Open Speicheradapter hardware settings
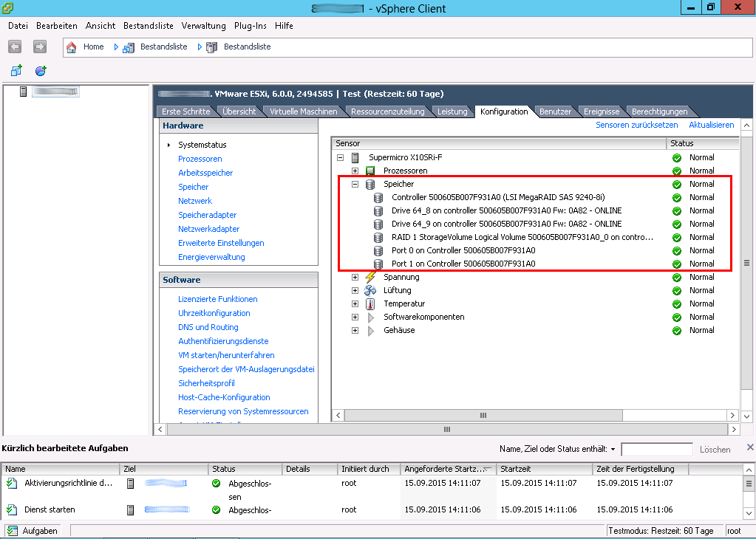The height and width of the screenshot is (539, 756). pyautogui.click(x=208, y=215)
